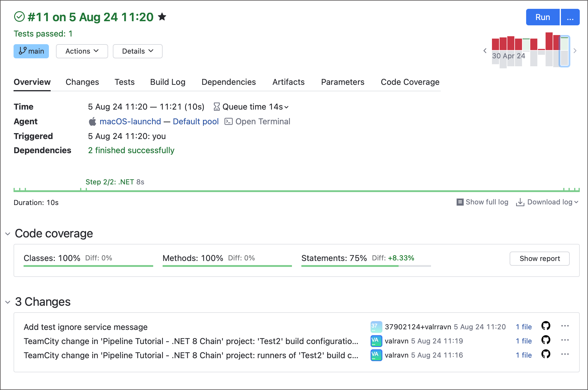Open GitHub for 'Add test ignore service message' change
Viewport: 588px width, 390px height.
coord(546,326)
